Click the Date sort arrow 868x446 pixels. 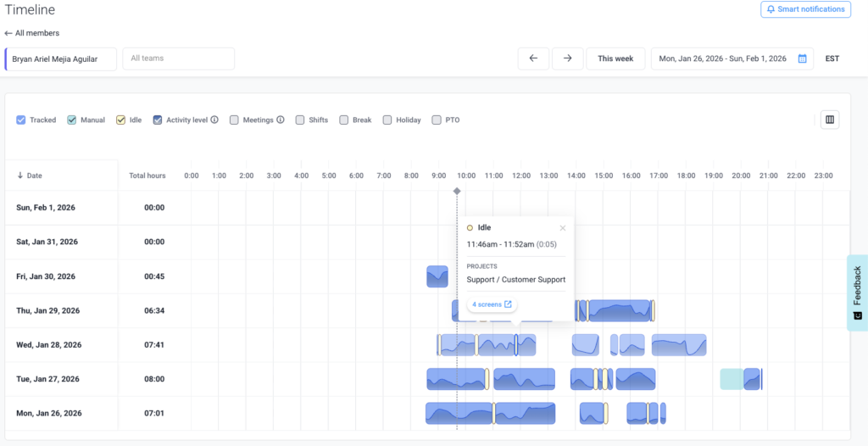click(20, 176)
